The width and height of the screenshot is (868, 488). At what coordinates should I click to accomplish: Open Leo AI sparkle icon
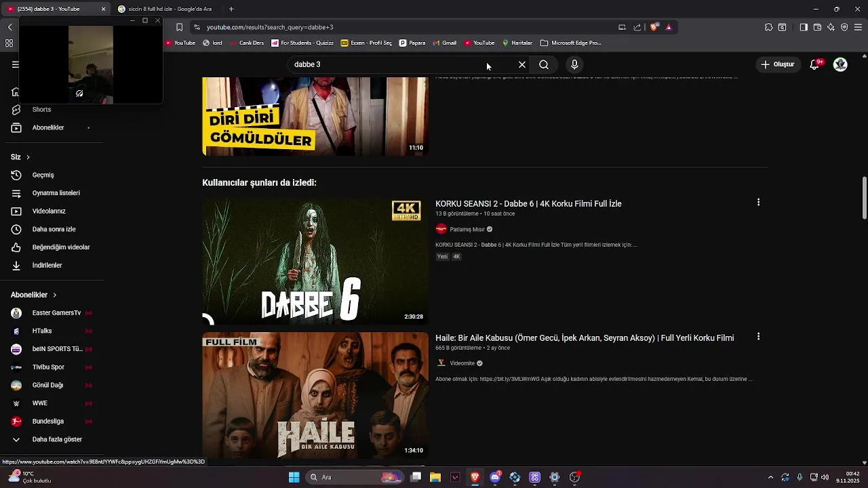tap(831, 27)
